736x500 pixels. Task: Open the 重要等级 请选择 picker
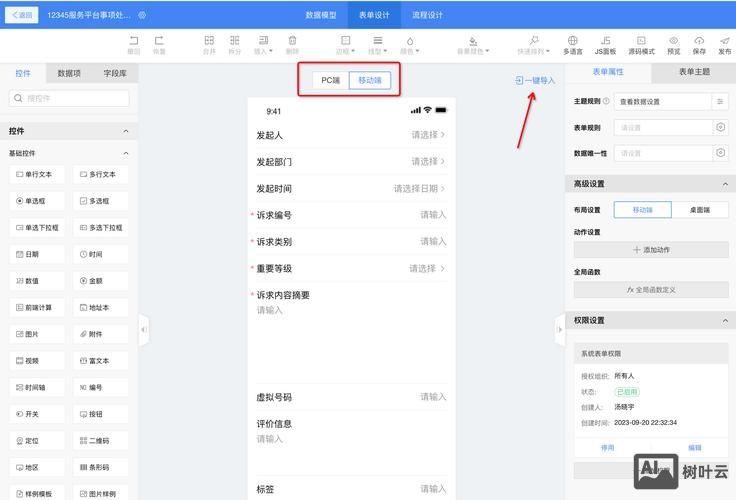pyautogui.click(x=427, y=269)
